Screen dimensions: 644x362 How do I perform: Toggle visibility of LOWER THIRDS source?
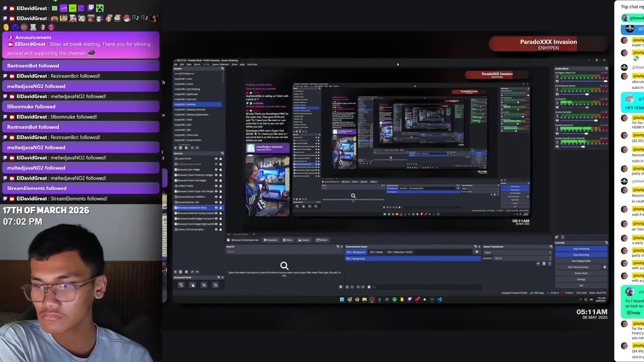(216, 186)
